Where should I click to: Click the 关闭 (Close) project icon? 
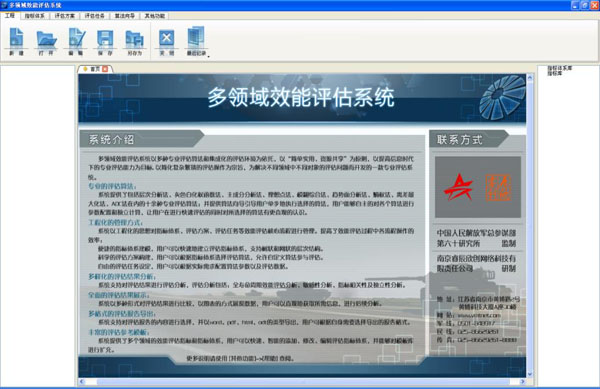[x=167, y=42]
